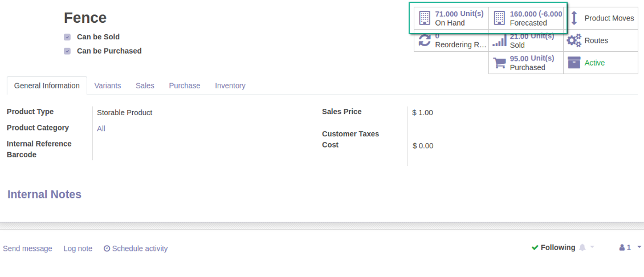Toggle the Can be Sold checkbox
Image resolution: width=644 pixels, height=277 pixels.
(67, 37)
